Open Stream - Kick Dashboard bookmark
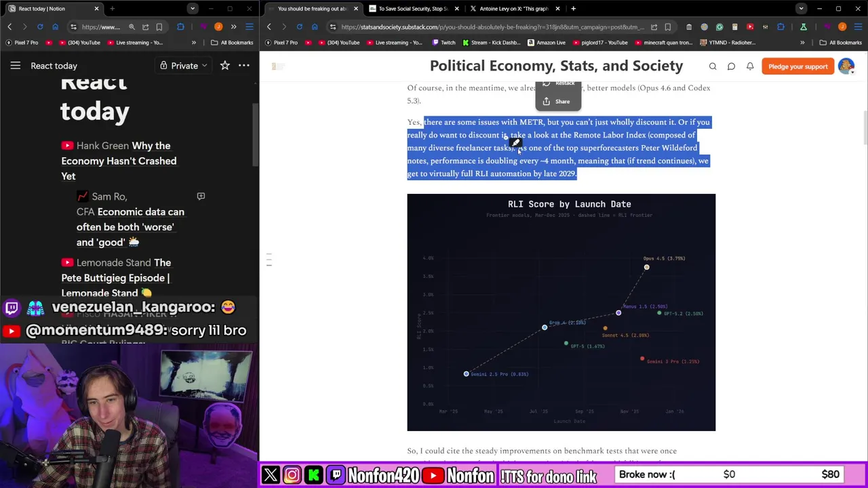This screenshot has height=488, width=868. 490,43
